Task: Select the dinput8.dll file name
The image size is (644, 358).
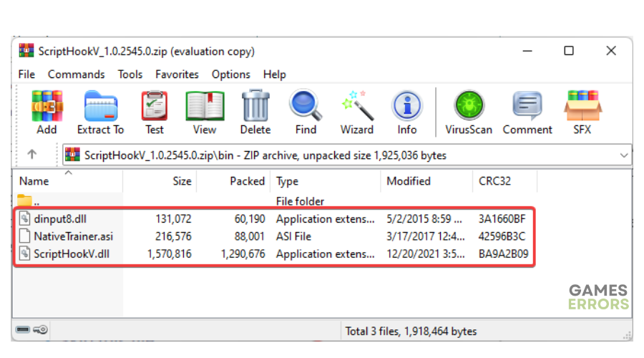Action: pos(60,218)
